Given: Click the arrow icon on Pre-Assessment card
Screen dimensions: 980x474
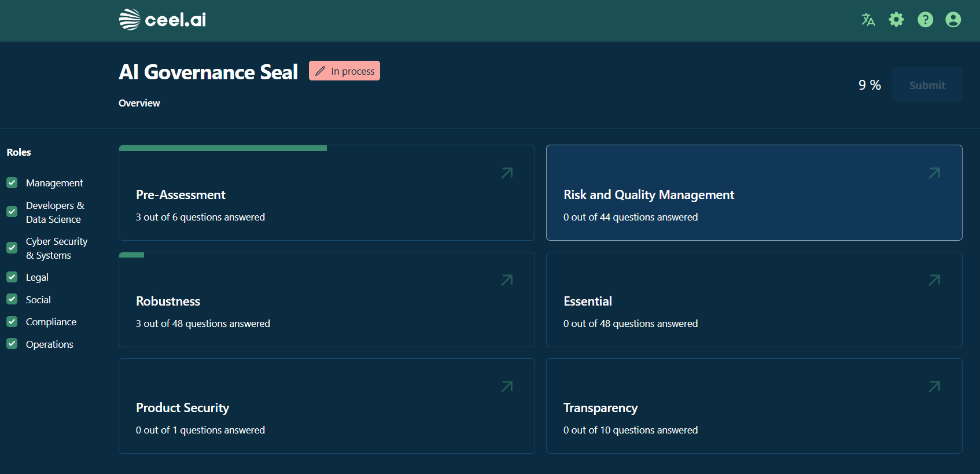Looking at the screenshot, I should pos(507,173).
